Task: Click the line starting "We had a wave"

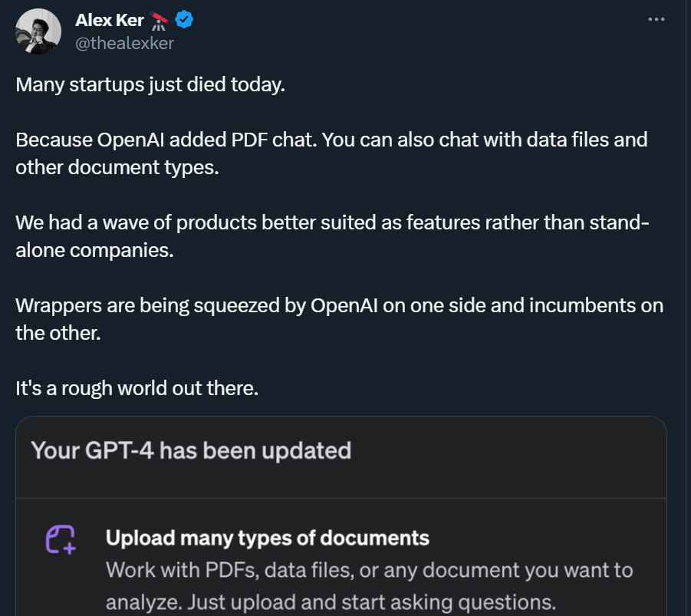Action: click(x=332, y=222)
